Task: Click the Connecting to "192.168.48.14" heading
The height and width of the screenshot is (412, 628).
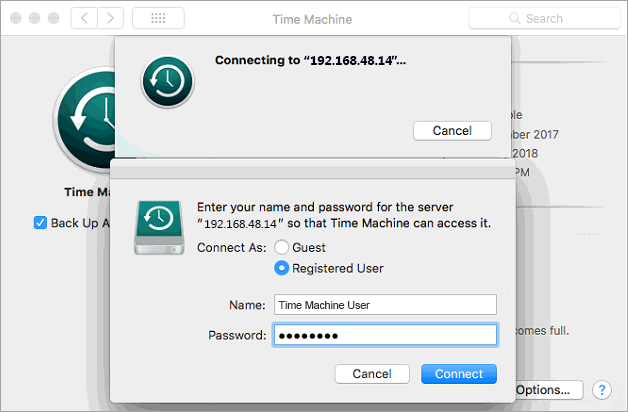Action: tap(310, 60)
